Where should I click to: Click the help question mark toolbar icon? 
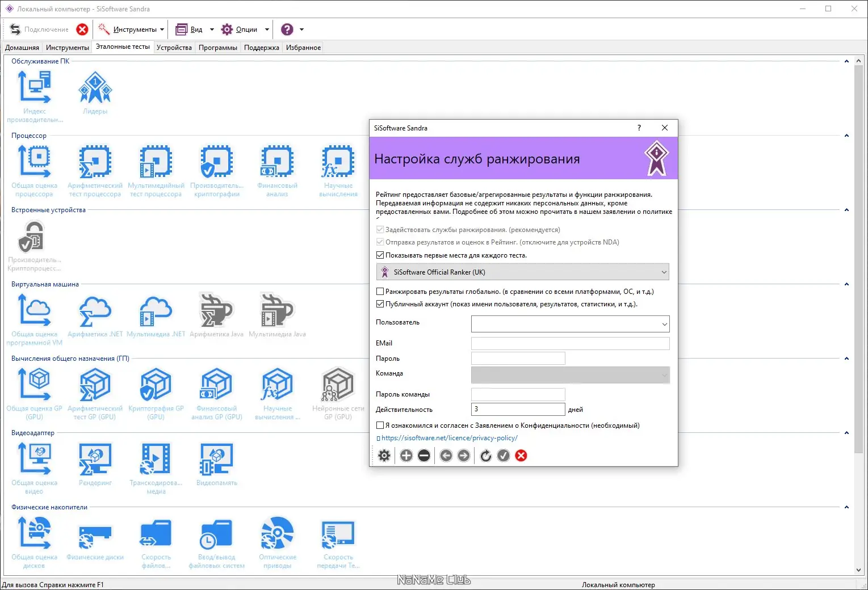287,29
